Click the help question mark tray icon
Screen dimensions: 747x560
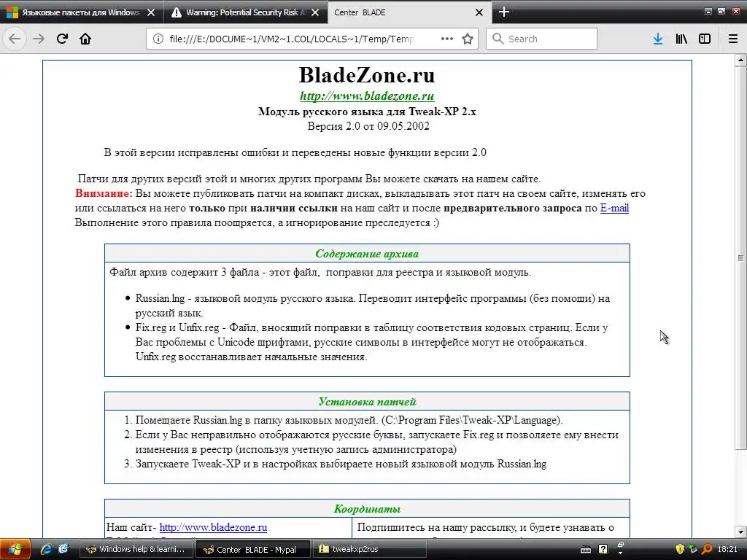click(x=603, y=549)
